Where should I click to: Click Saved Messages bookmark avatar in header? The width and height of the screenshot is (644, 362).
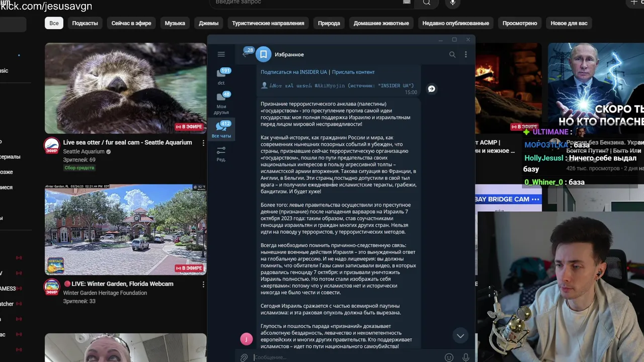coord(263,54)
